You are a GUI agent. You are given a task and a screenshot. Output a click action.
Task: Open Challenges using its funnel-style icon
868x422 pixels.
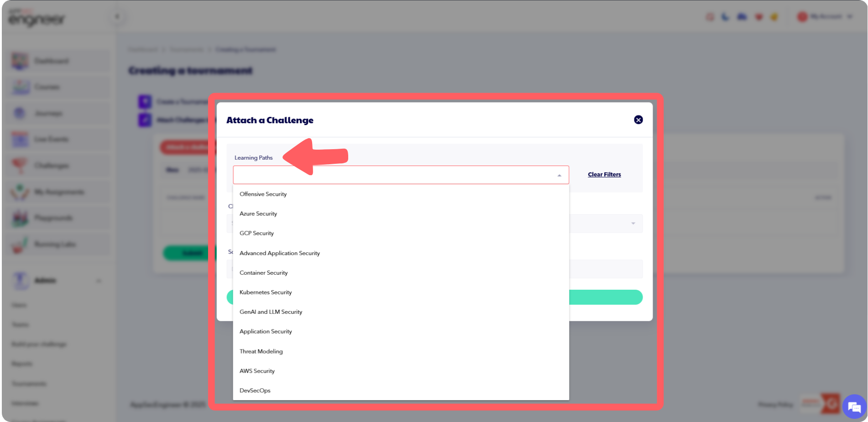[19, 165]
